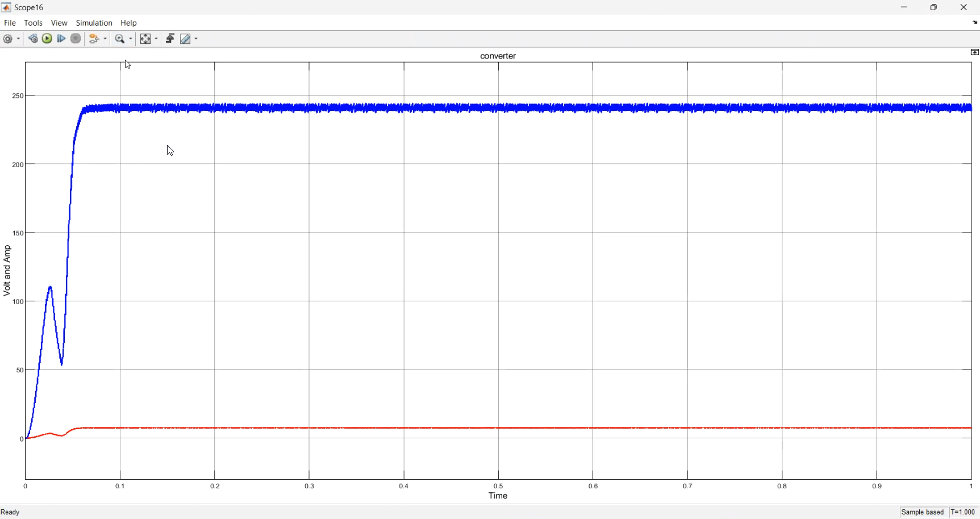Expand the Scale Axes dropdown arrow
Viewport: 980px width, 519px height.
coord(156,39)
